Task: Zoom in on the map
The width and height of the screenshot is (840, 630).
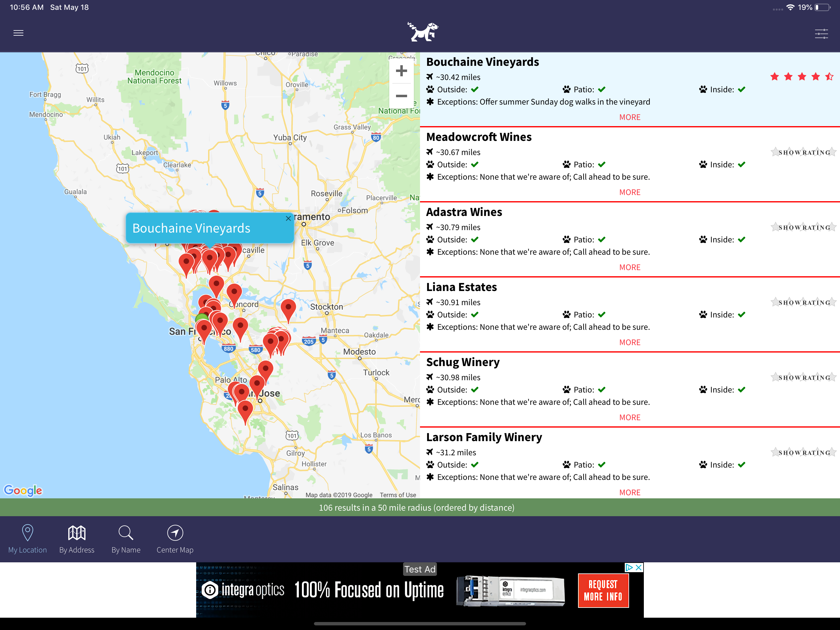Action: coord(401,71)
